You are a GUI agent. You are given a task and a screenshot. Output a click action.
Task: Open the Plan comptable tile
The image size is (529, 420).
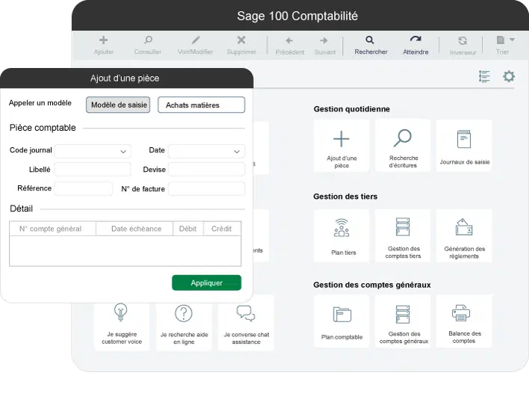pyautogui.click(x=341, y=321)
